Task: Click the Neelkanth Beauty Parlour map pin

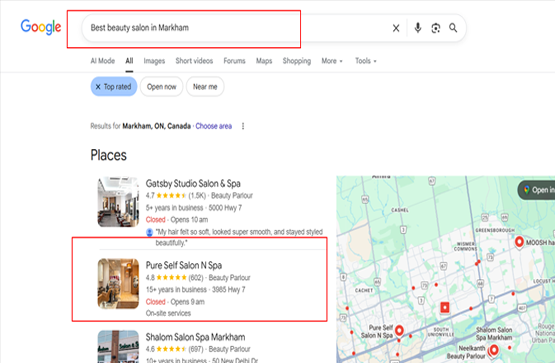Action: click(x=494, y=350)
